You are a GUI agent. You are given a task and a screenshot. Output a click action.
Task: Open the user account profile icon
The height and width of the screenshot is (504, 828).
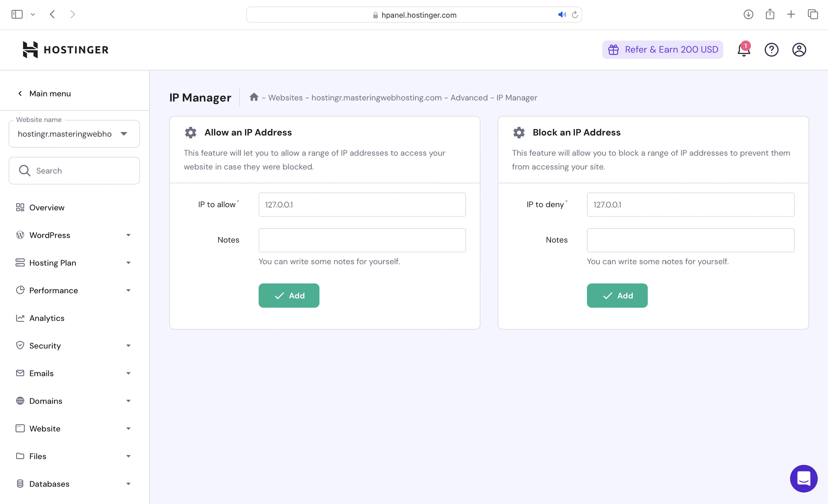coord(799,50)
